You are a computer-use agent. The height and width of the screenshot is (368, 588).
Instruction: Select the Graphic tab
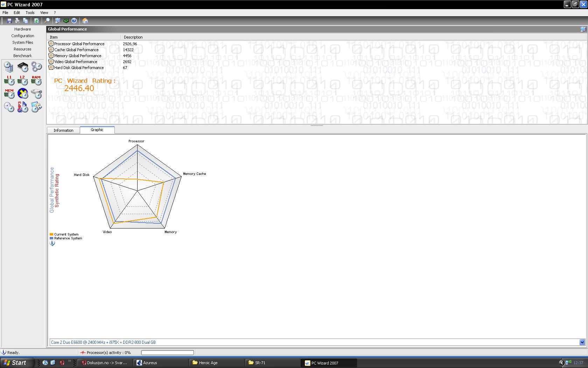click(97, 130)
